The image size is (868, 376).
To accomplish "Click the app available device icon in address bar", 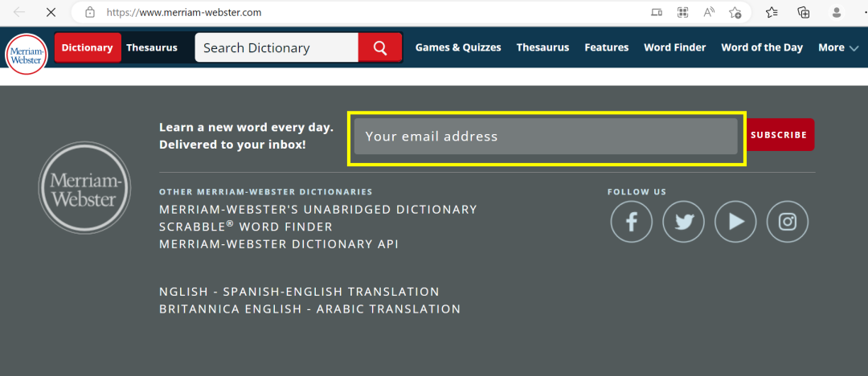I will pos(657,12).
